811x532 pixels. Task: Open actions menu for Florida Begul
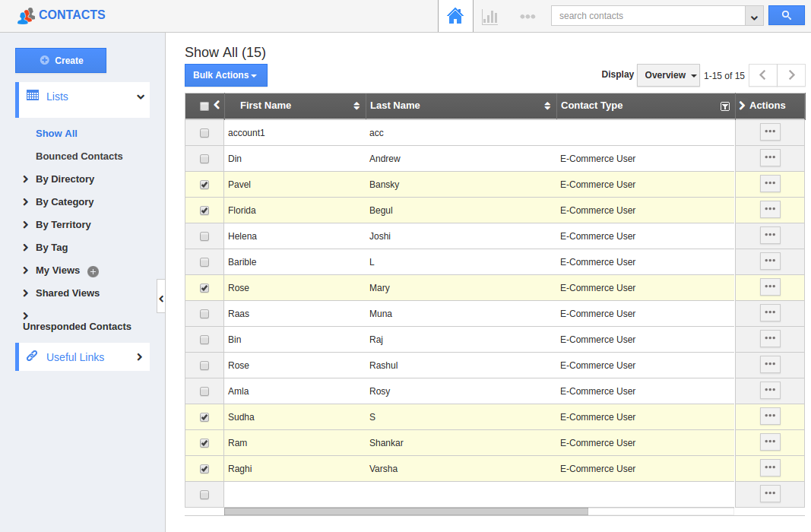pyautogui.click(x=770, y=210)
